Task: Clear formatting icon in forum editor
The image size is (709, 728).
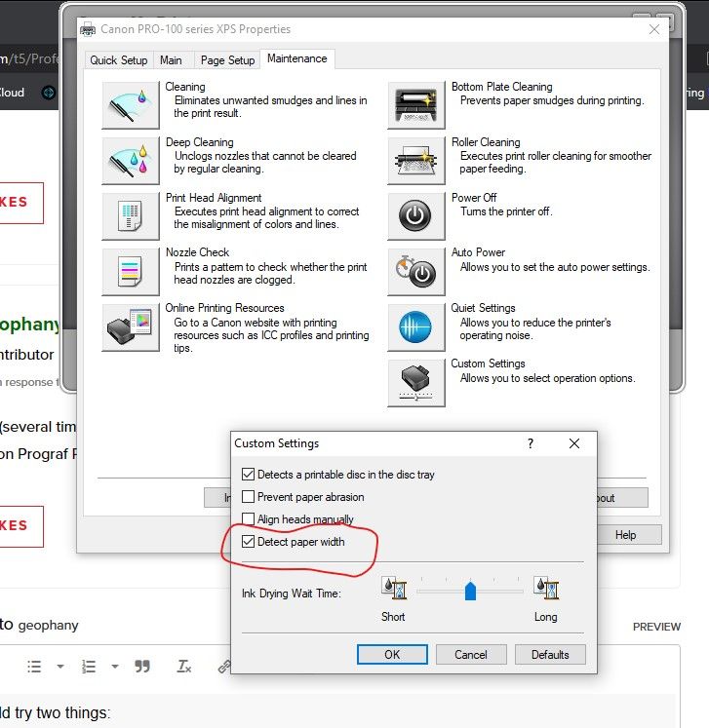Action: (x=184, y=667)
